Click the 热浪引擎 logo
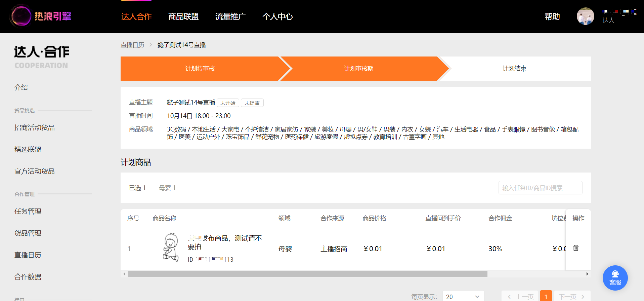This screenshot has width=644, height=301. (41, 16)
